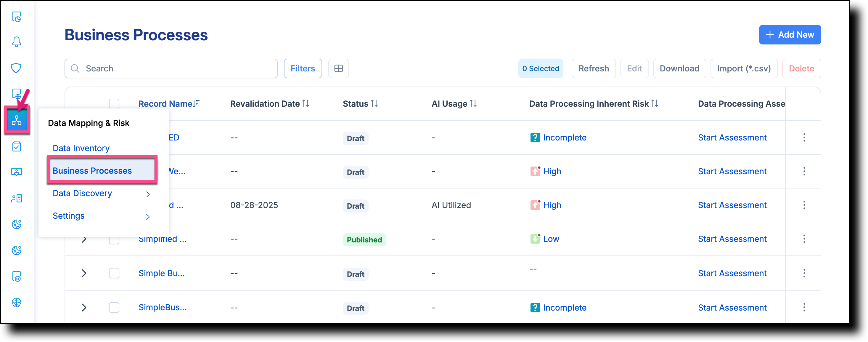Select the person-with-list sidebar icon

pos(17,198)
